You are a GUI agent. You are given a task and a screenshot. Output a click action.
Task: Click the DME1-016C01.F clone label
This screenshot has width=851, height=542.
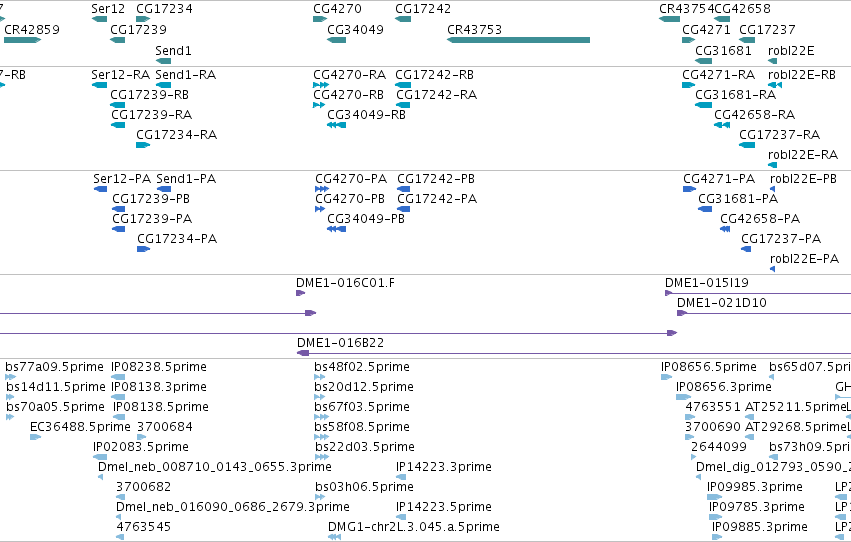[x=345, y=283]
